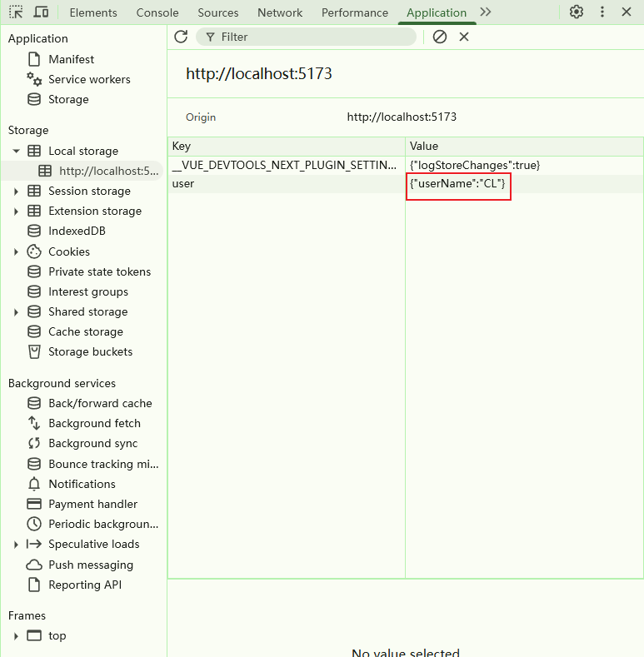Open Storage buckets item

[x=90, y=351]
